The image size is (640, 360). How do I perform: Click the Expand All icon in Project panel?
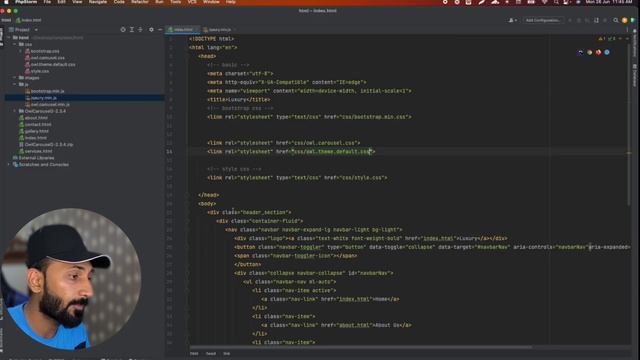tap(132, 30)
